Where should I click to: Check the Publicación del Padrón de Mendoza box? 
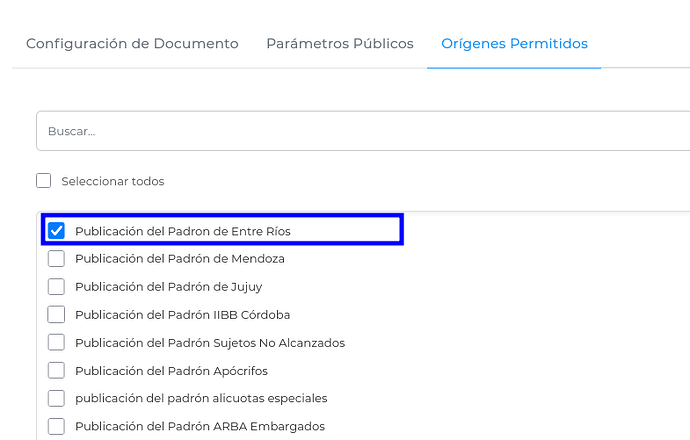[x=56, y=259]
